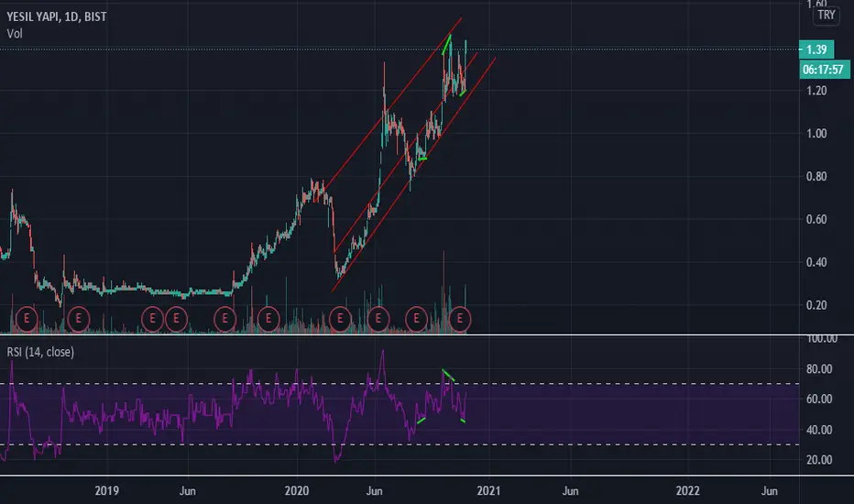This screenshot has width=854, height=504.
Task: Click the 2019 label on the time axis
Action: [x=106, y=491]
